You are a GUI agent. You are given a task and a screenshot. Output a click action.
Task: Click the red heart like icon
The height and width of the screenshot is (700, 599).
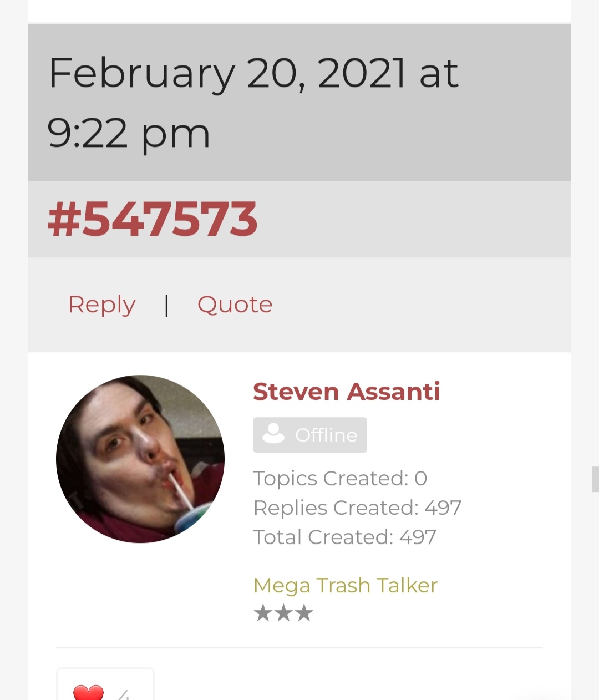coord(89,693)
